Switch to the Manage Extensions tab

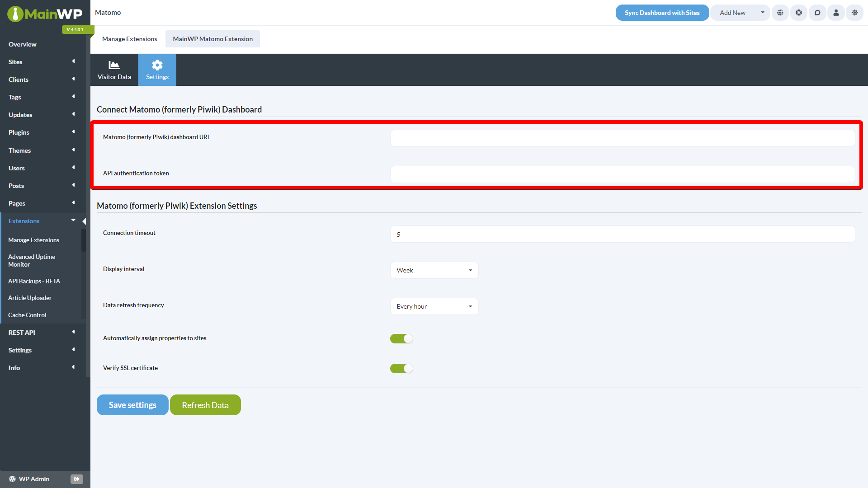point(129,39)
